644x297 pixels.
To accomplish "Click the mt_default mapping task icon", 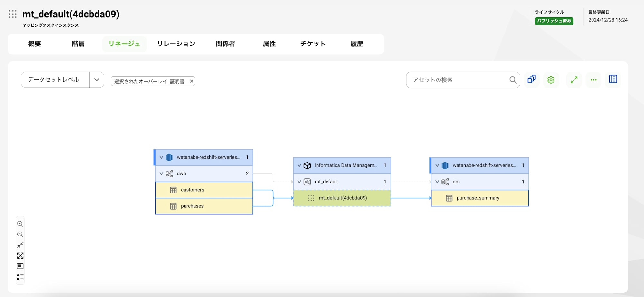I will [x=307, y=182].
